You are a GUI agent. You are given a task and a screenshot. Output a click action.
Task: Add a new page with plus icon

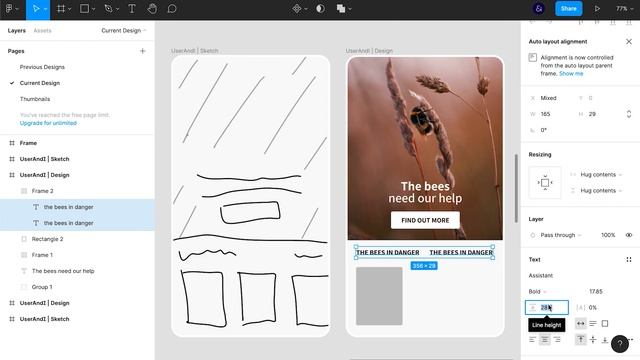pyautogui.click(x=142, y=51)
